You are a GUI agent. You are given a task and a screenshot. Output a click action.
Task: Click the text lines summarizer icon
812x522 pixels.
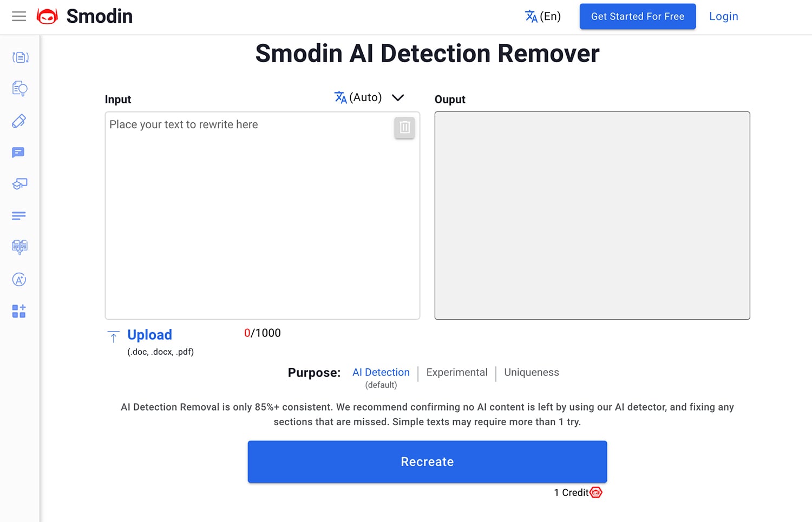point(19,216)
